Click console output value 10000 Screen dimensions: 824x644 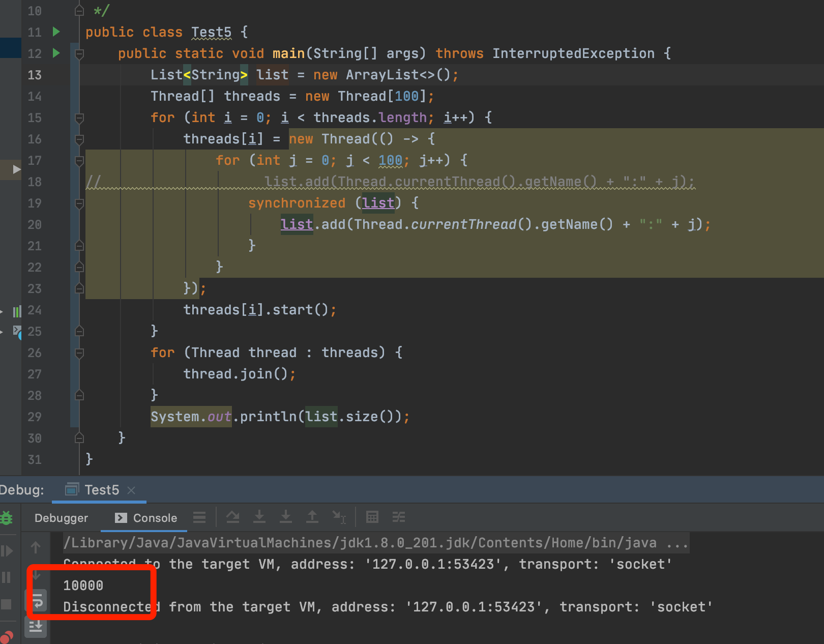(x=83, y=586)
